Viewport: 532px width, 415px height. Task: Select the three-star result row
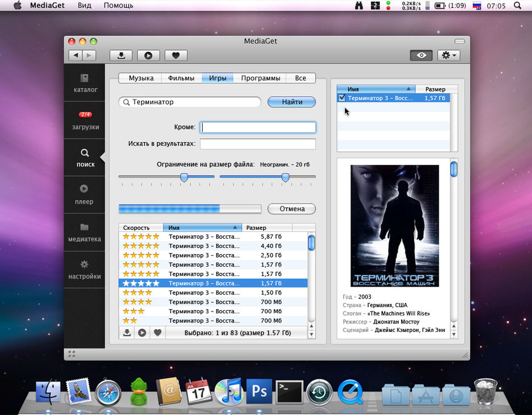pyautogui.click(x=213, y=312)
